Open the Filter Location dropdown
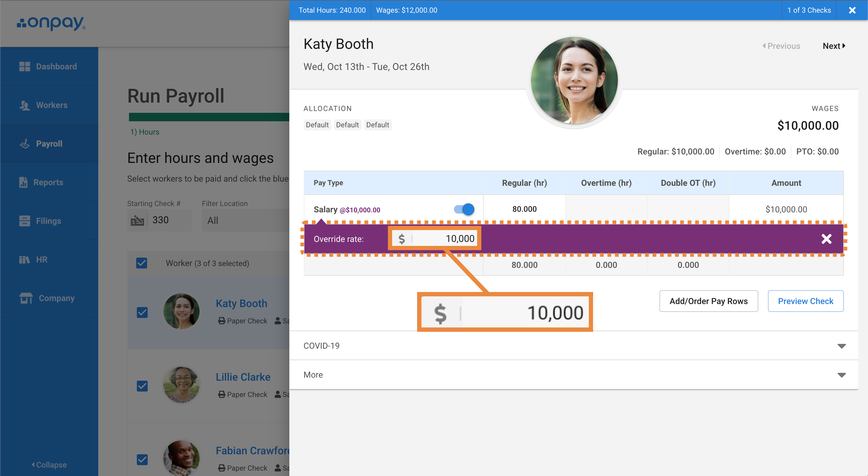Screen dimensions: 868x476 click(x=246, y=220)
